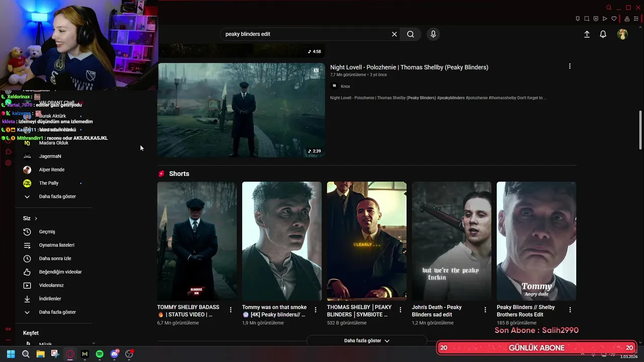Click the Shorts section logo icon

162,173
